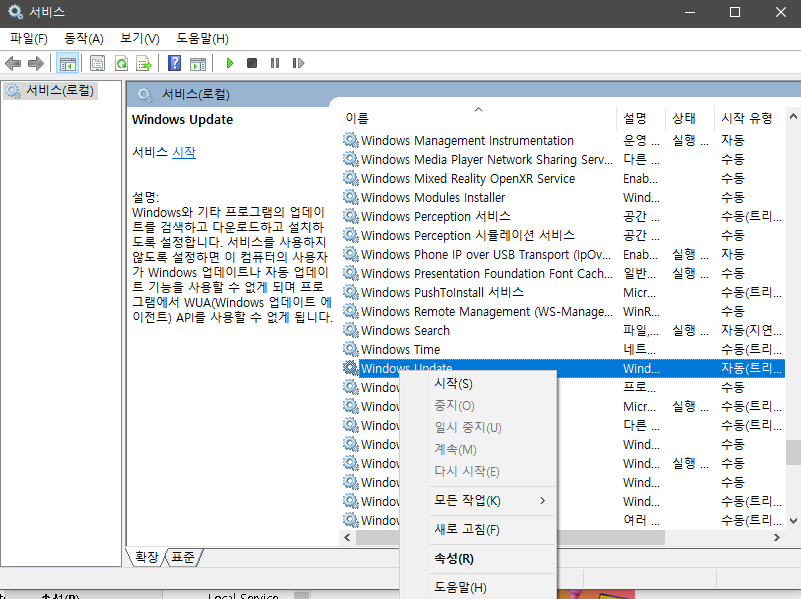Open the 보기(V) menu

(139, 39)
